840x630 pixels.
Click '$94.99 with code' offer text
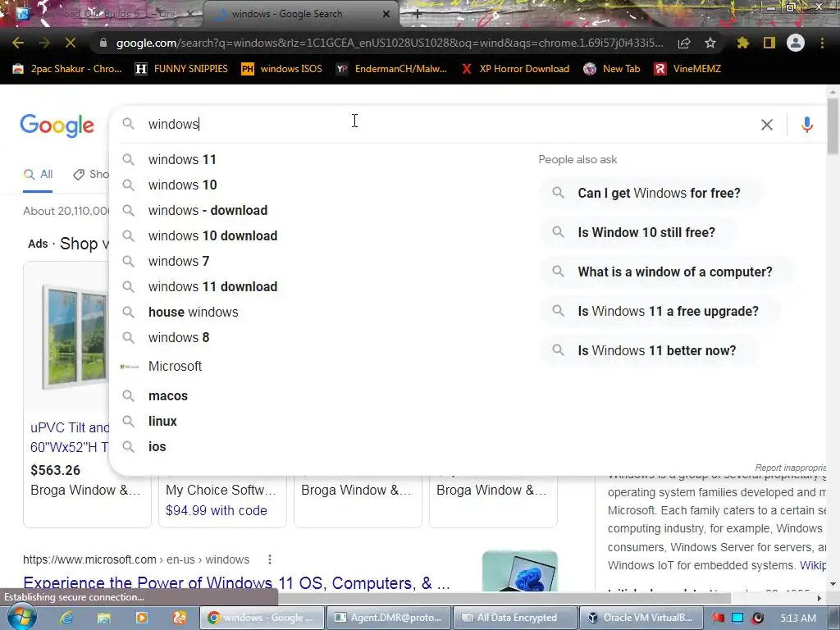point(217,510)
